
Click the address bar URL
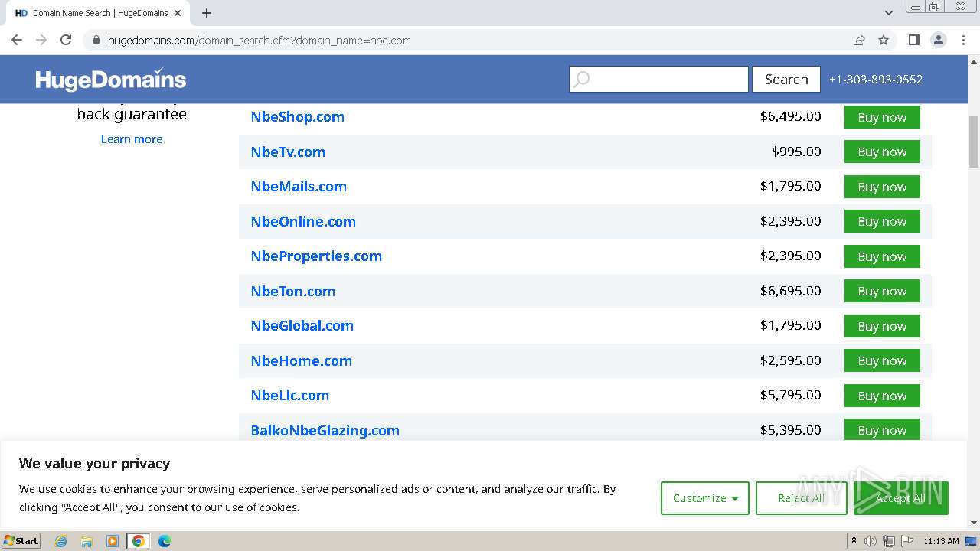point(259,41)
